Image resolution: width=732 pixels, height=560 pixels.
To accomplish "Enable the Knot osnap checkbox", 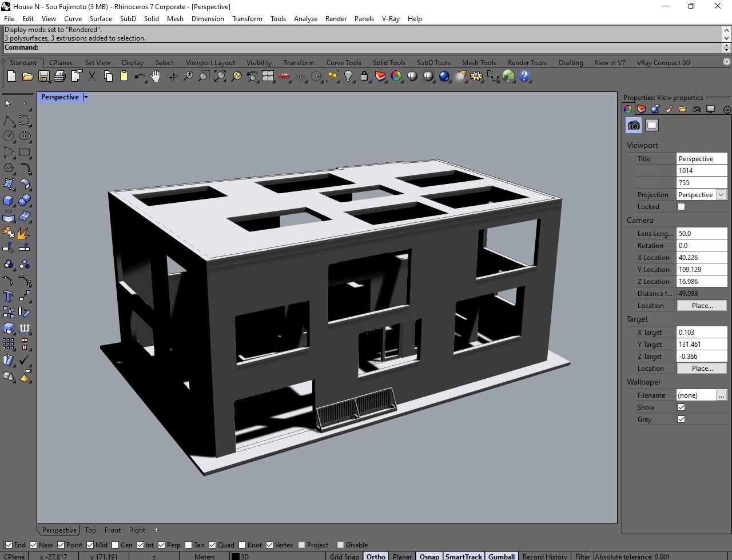I will (242, 545).
